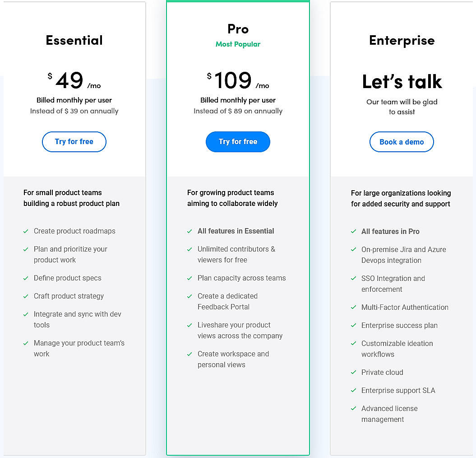Viewport: 476px width, 458px height.
Task: Click the checkmark next to Enterprise support SLA
Action: tap(354, 391)
